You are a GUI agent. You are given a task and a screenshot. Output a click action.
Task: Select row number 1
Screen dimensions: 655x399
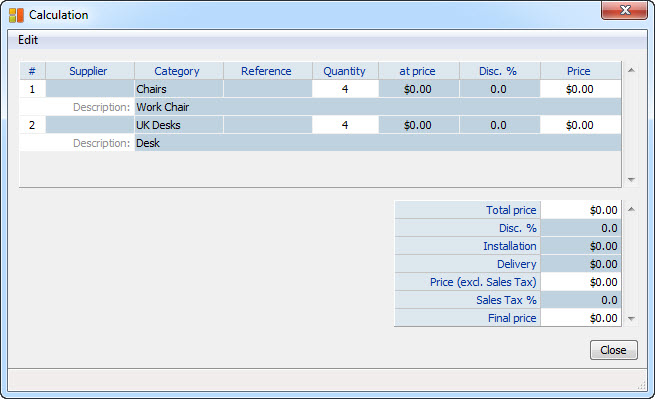[32, 89]
